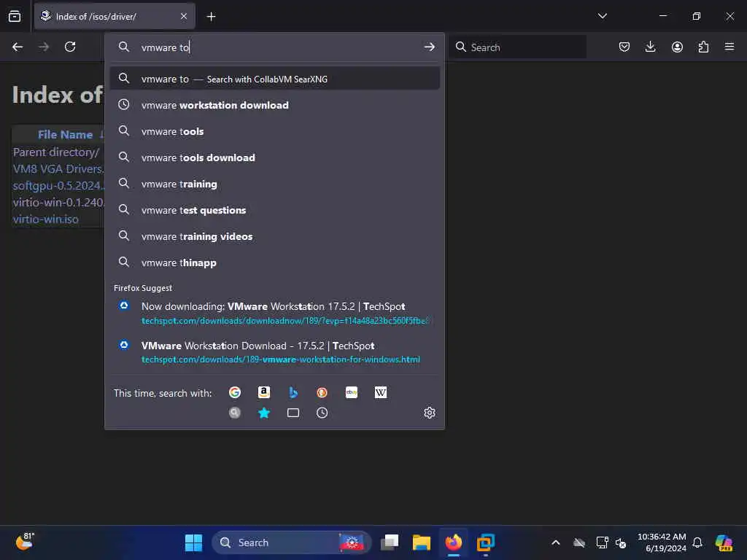This screenshot has height=560, width=747.
Task: Open the Downloads panel
Action: (650, 47)
